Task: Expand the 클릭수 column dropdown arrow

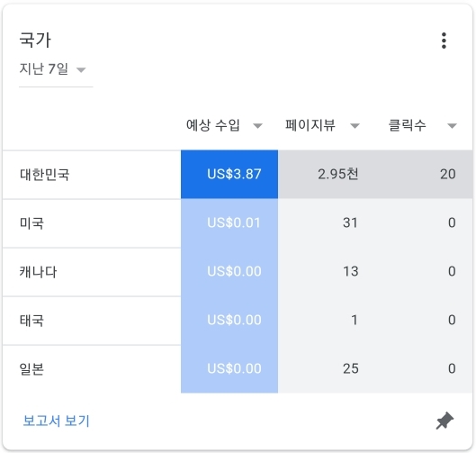Action: tap(452, 126)
